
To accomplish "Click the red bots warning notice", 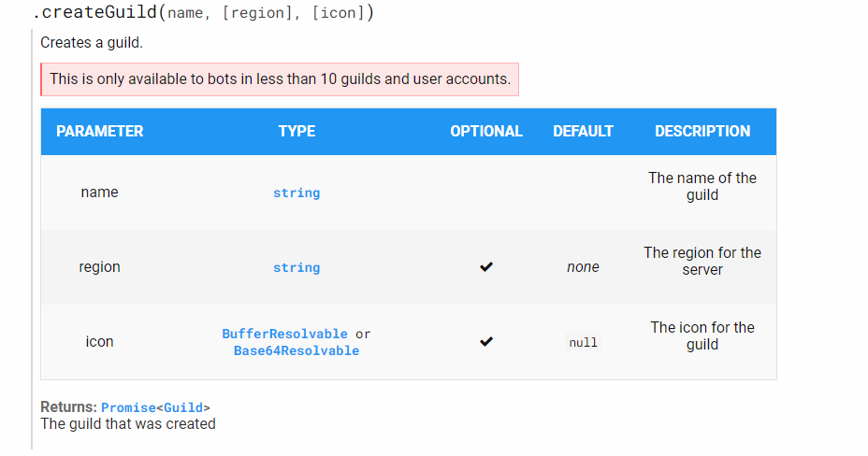I will tap(280, 79).
